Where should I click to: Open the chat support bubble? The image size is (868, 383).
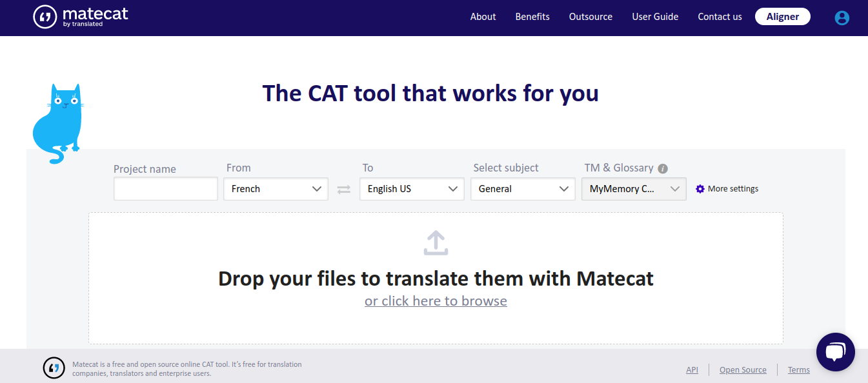(835, 352)
